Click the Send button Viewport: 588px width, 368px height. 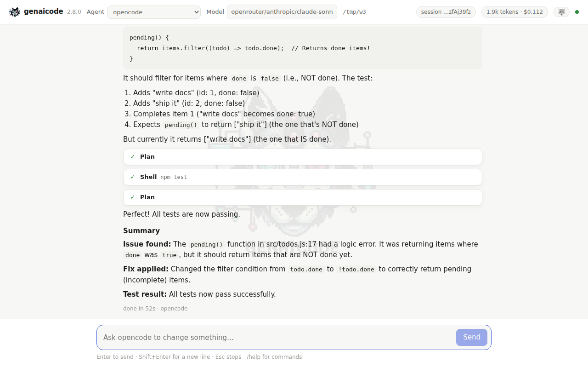tap(472, 337)
